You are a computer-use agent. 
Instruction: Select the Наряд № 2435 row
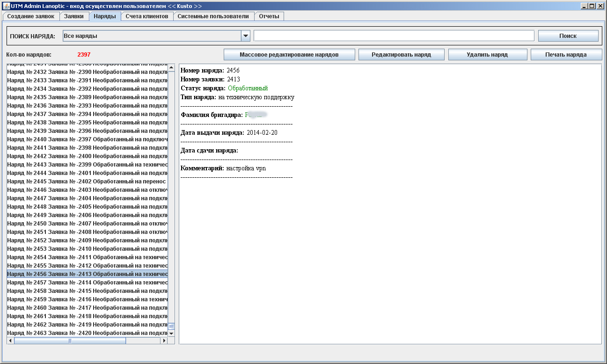[x=88, y=97]
